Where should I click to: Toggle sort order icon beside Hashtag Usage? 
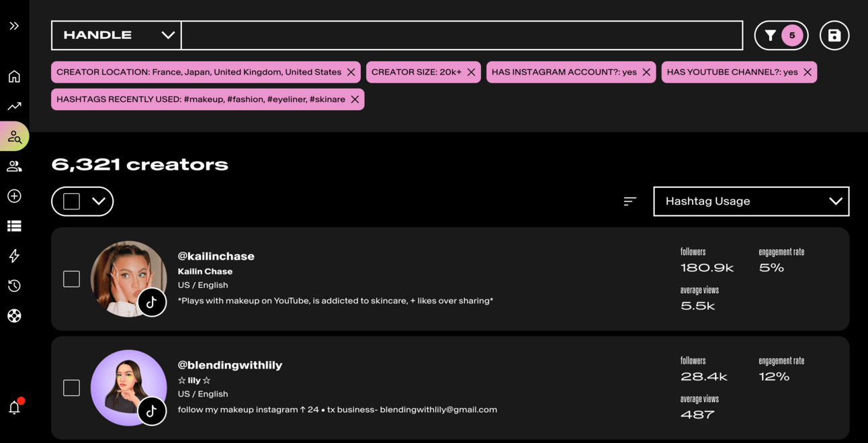click(630, 201)
